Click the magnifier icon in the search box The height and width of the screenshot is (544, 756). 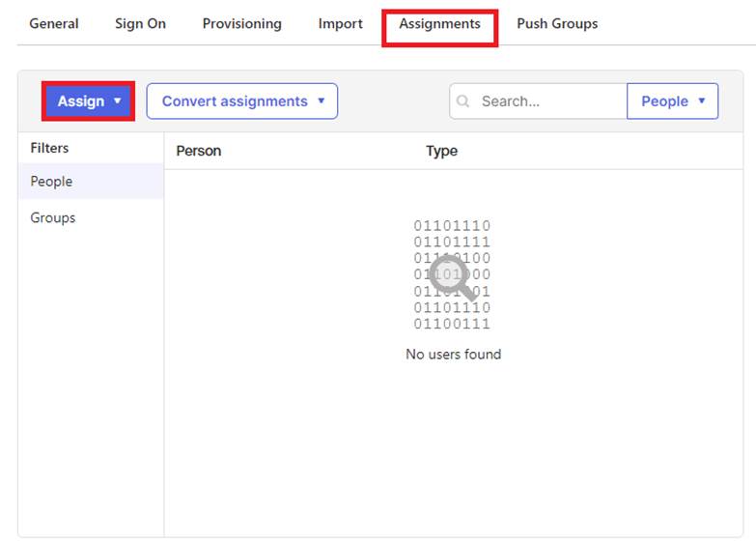(463, 101)
